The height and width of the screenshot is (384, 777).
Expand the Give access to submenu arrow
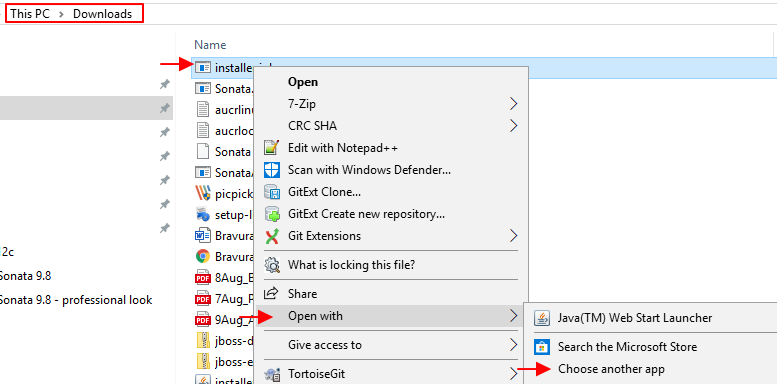[513, 344]
